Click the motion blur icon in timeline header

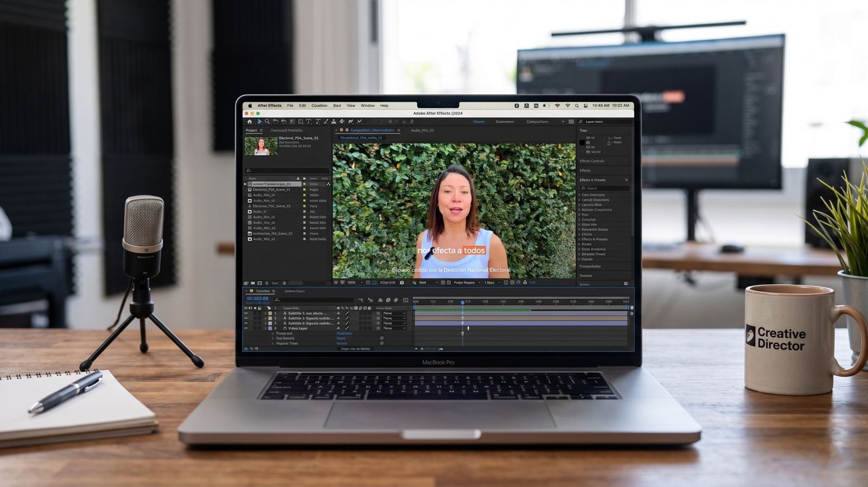pyautogui.click(x=396, y=300)
